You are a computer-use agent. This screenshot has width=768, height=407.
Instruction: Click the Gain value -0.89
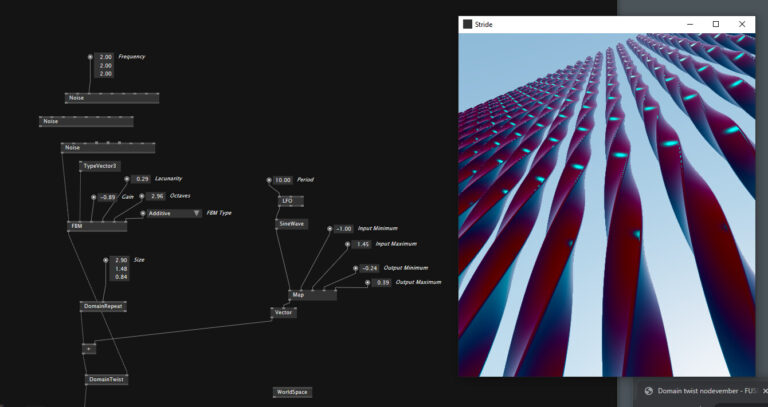click(107, 197)
